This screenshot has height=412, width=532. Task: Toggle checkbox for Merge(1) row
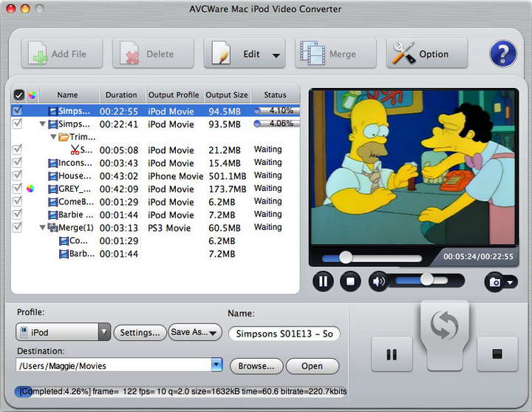coord(17,226)
